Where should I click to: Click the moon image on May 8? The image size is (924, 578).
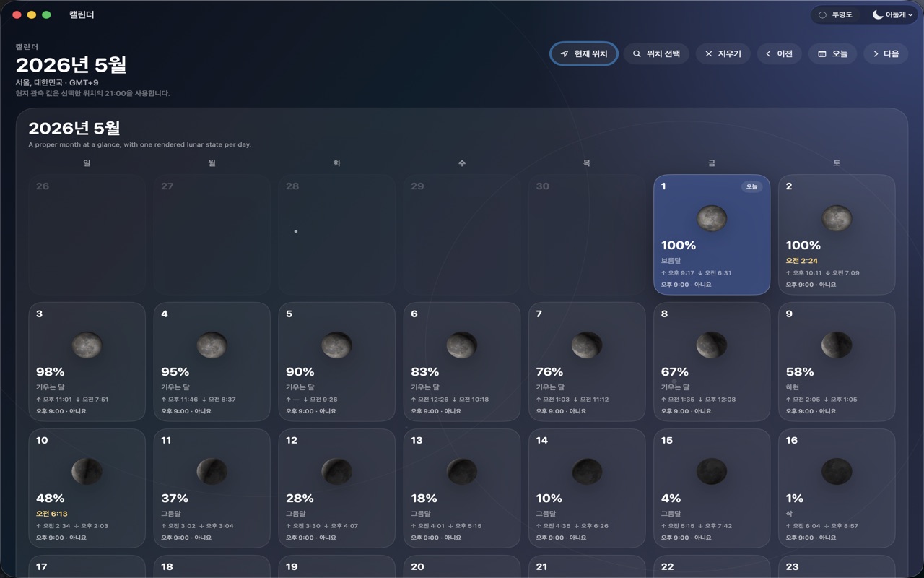(712, 345)
